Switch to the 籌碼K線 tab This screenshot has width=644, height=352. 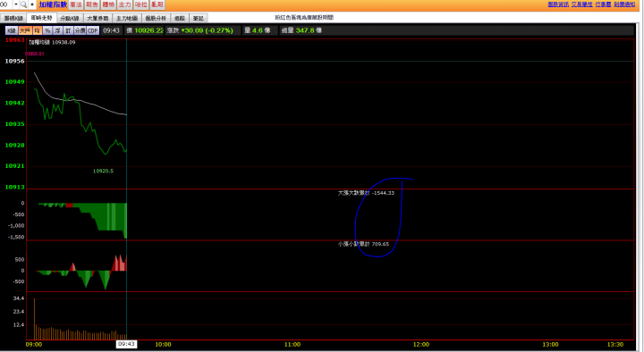point(13,18)
